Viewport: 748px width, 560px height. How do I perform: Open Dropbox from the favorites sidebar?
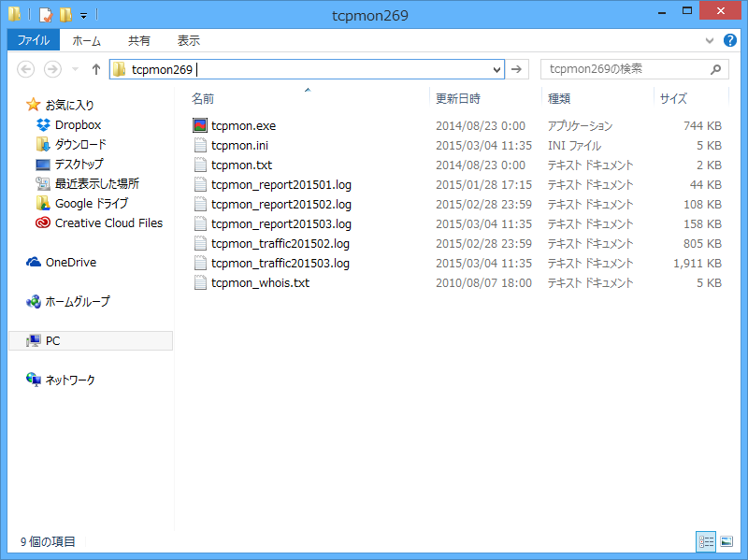[x=77, y=124]
